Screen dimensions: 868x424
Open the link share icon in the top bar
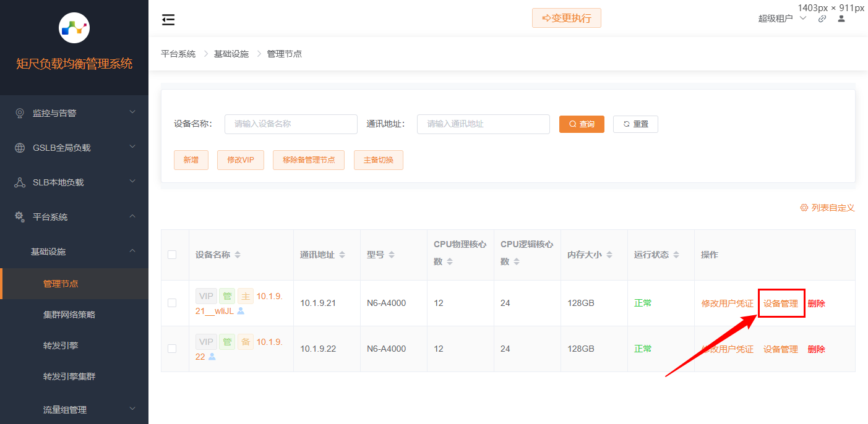coord(822,19)
